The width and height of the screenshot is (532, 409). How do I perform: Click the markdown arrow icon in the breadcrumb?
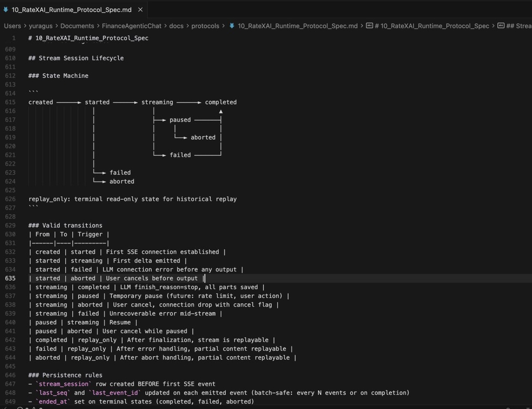(232, 26)
